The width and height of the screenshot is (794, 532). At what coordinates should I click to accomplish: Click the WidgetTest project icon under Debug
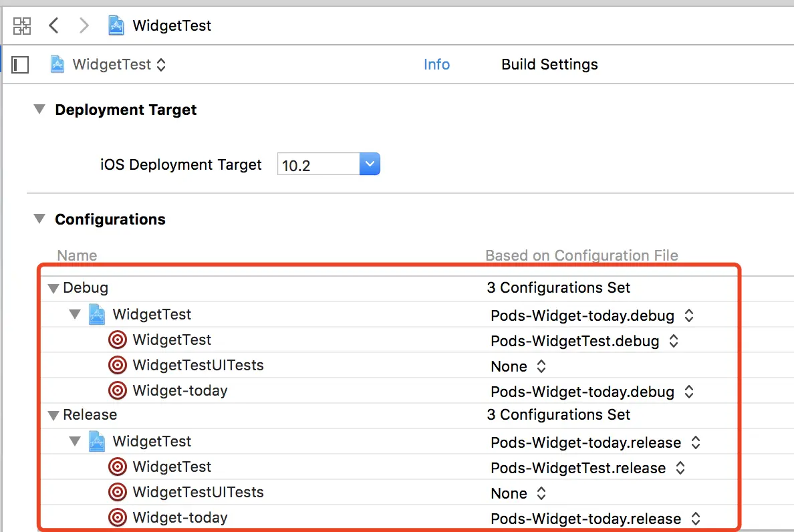pos(98,314)
